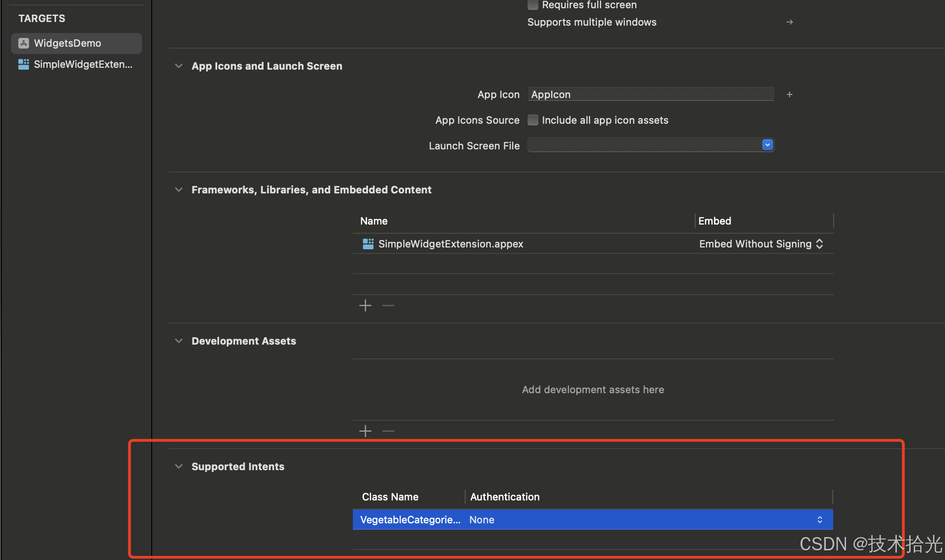Open the Embed Without Signing popup

tap(761, 244)
